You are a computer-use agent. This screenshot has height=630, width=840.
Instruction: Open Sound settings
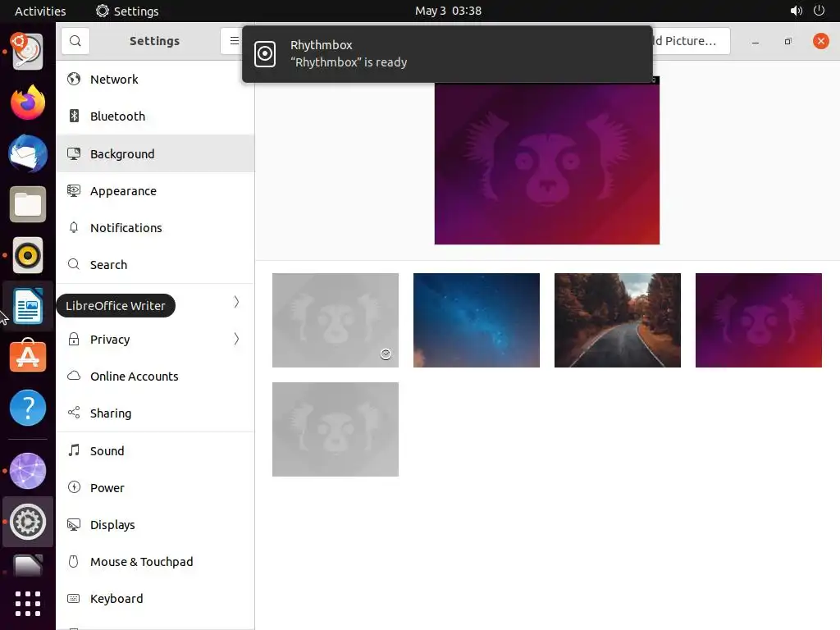pyautogui.click(x=155, y=450)
